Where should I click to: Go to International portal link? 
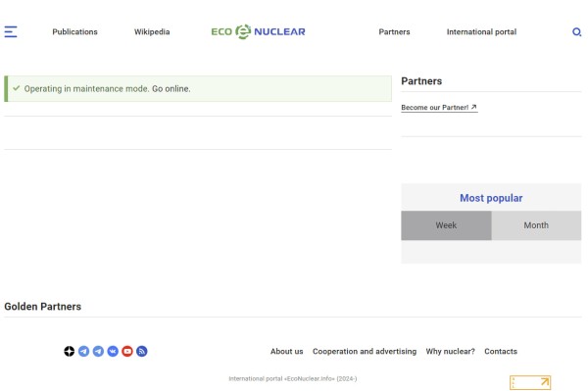tap(481, 32)
